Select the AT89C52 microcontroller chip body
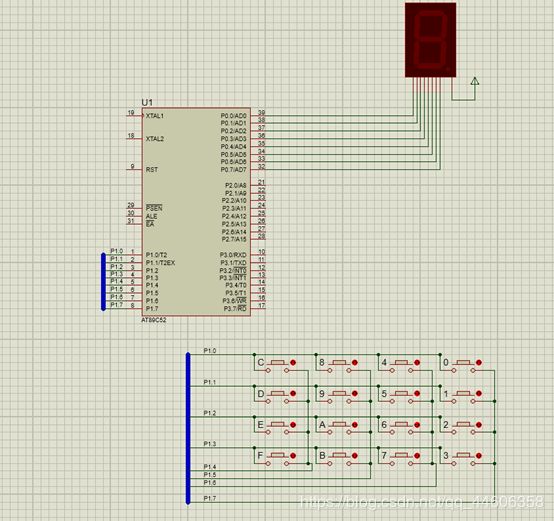 coord(196,212)
